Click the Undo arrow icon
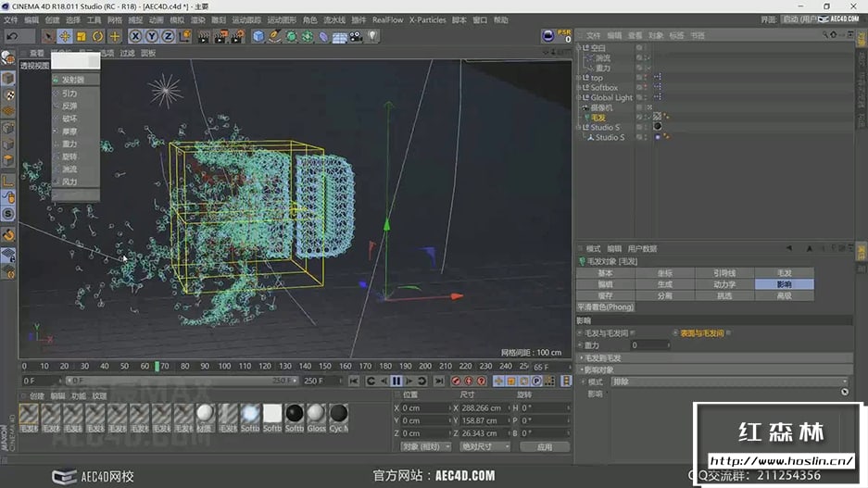 tap(13, 36)
